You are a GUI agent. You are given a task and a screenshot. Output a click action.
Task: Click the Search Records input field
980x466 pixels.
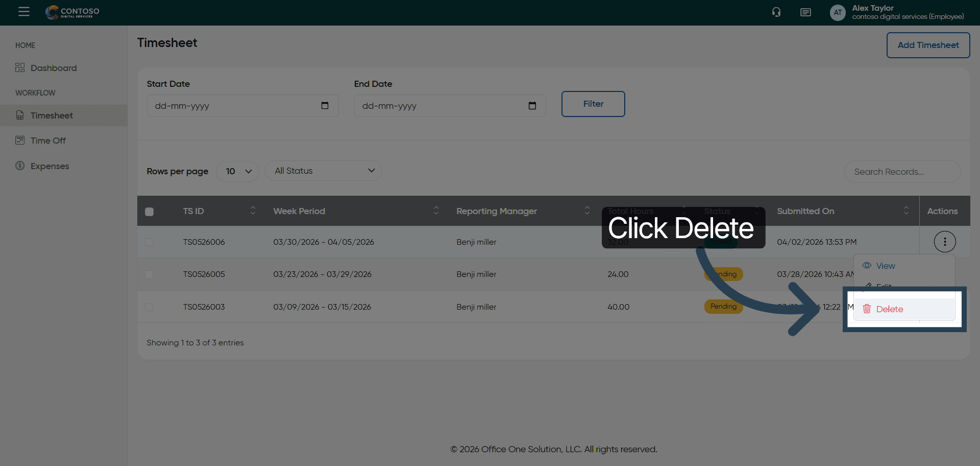click(901, 172)
